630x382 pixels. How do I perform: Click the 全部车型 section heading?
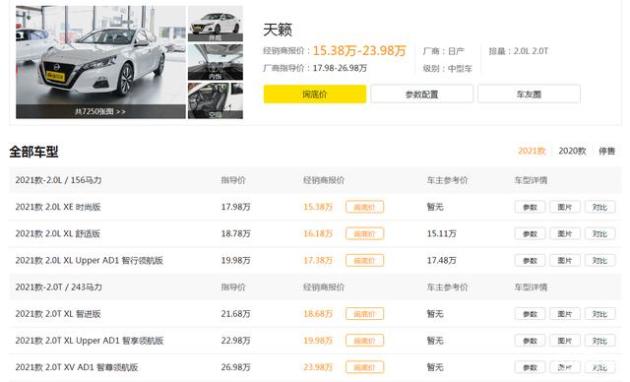tap(34, 152)
